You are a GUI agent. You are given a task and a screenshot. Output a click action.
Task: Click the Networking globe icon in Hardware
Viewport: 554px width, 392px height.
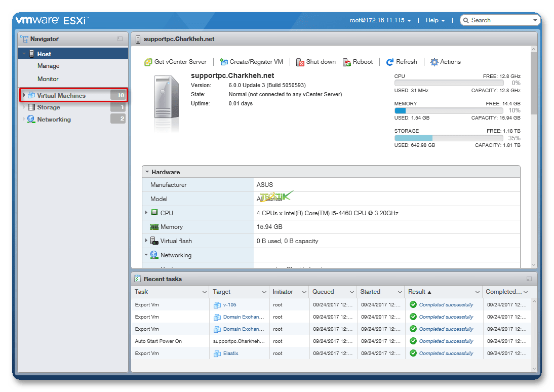pos(154,255)
